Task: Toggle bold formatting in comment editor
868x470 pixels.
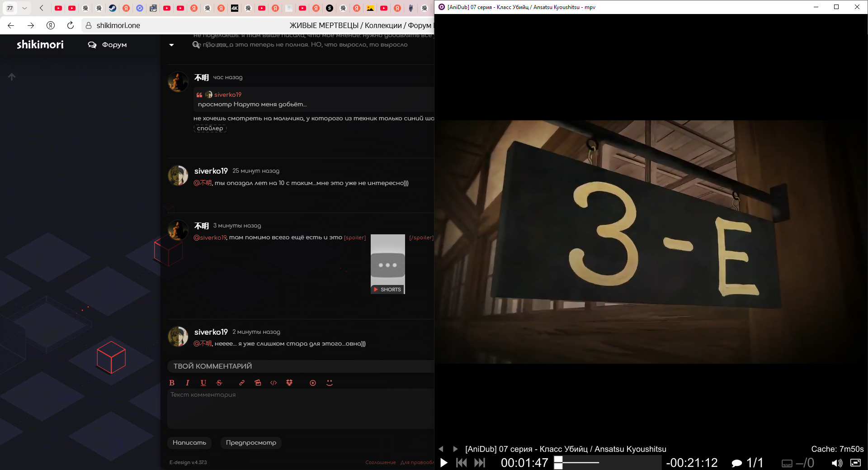Action: pyautogui.click(x=172, y=383)
